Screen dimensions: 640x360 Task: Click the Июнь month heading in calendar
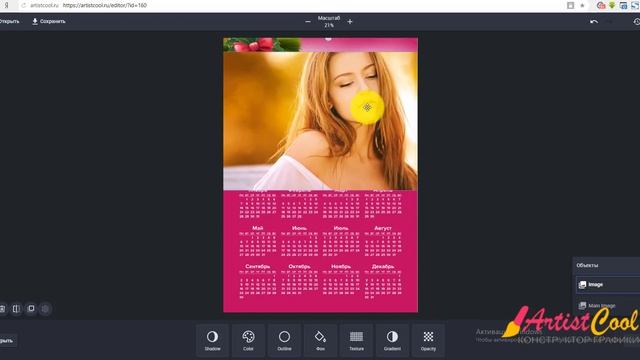(x=299, y=228)
